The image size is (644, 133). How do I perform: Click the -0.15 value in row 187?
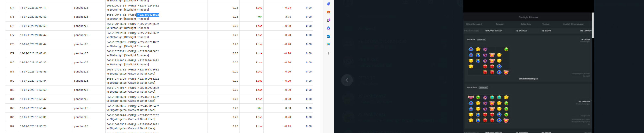(x=288, y=127)
